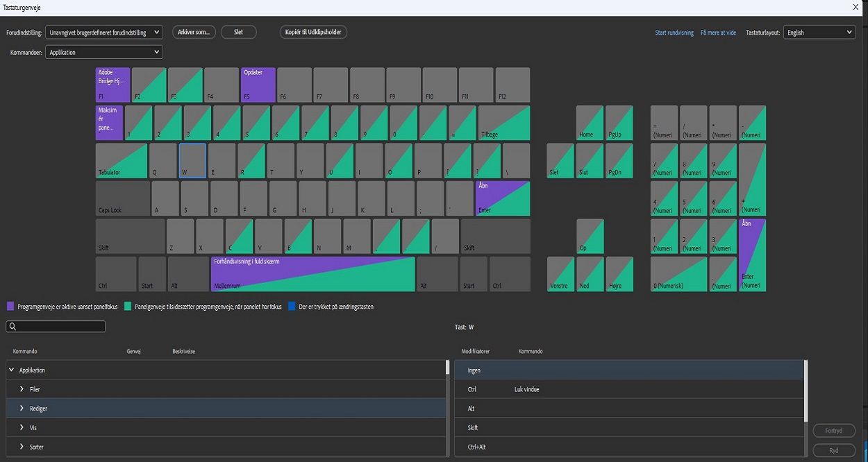This screenshot has height=462, width=868.
Task: Click the command search field
Action: [x=56, y=326]
